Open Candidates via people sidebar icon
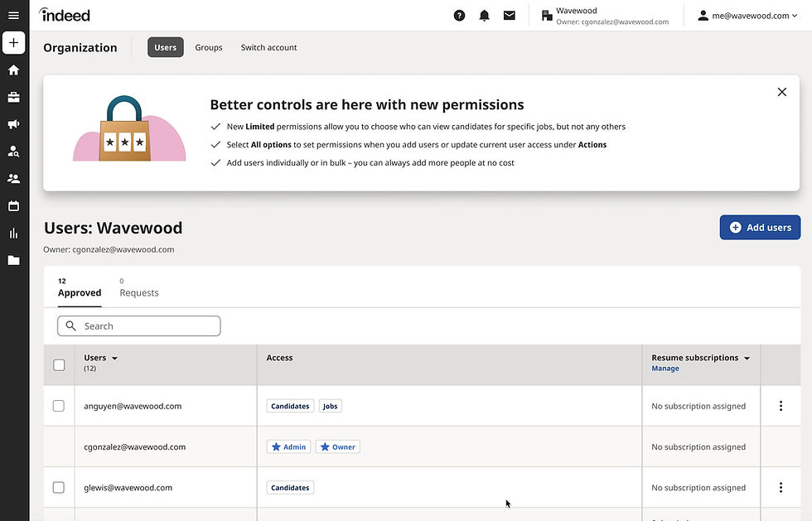The image size is (812, 521). coord(14,179)
